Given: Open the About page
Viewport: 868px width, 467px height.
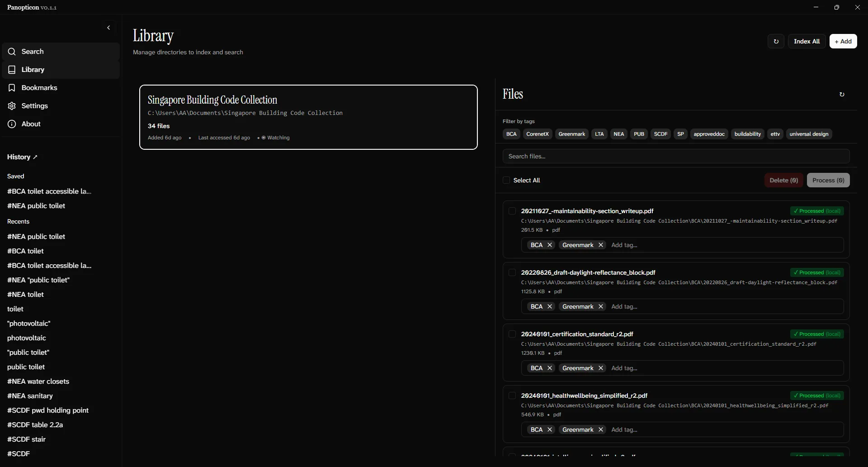Looking at the screenshot, I should [x=31, y=124].
